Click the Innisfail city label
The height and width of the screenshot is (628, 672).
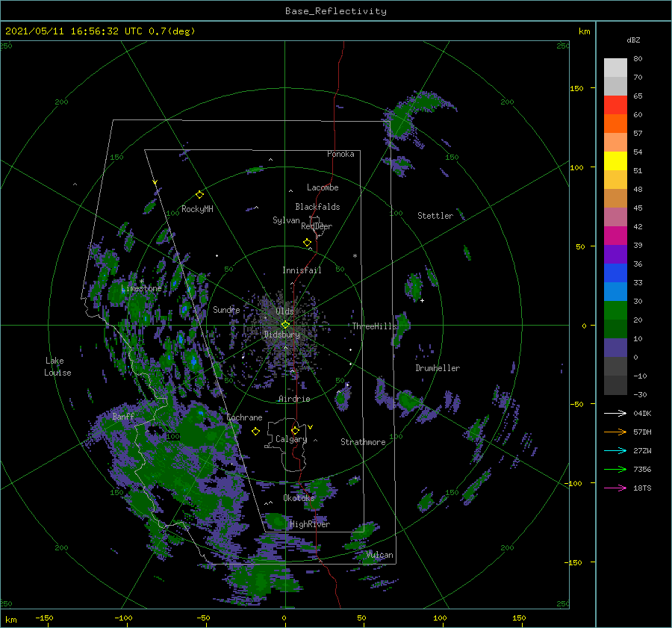pyautogui.click(x=302, y=270)
